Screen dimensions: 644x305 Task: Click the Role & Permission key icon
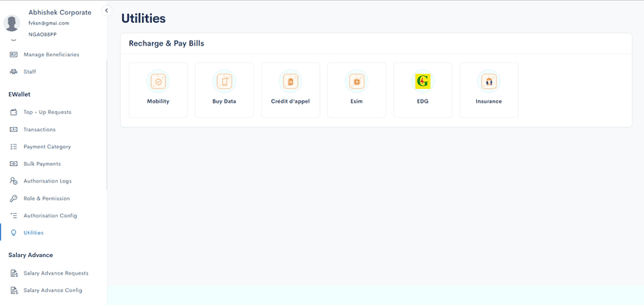(x=14, y=199)
